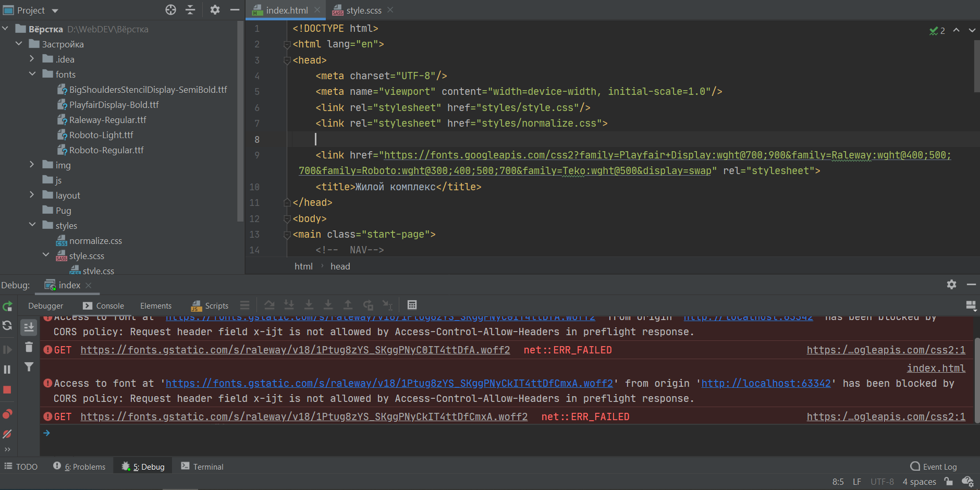This screenshot has width=980, height=490.
Task: Click the reload in browser icon
Action: click(x=7, y=326)
